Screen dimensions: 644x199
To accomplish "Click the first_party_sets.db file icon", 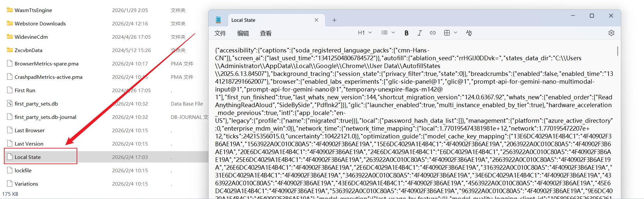I will point(10,104).
